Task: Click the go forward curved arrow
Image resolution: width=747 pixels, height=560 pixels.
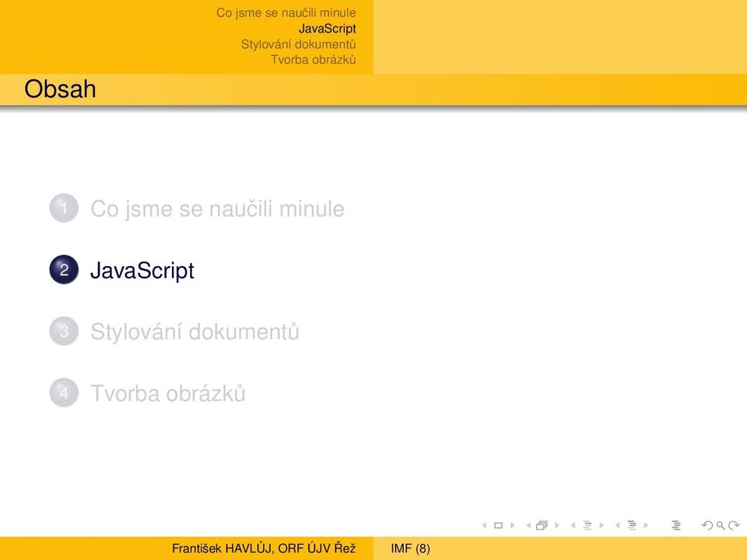Action: click(734, 525)
